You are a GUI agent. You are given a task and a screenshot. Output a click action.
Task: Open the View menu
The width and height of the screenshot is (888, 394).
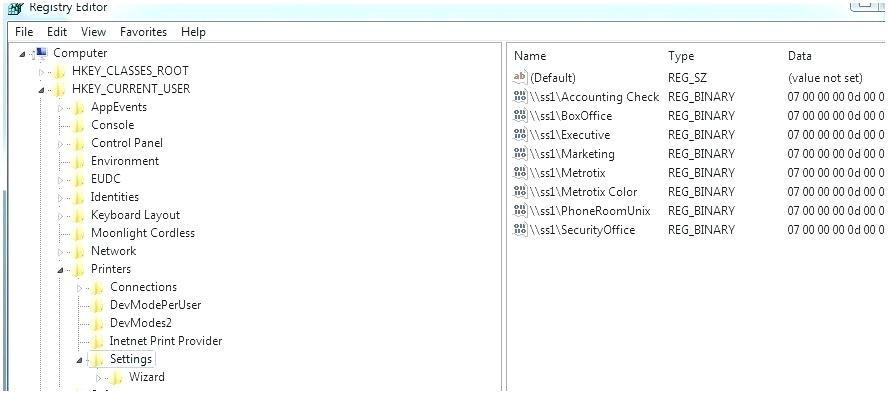click(x=93, y=32)
